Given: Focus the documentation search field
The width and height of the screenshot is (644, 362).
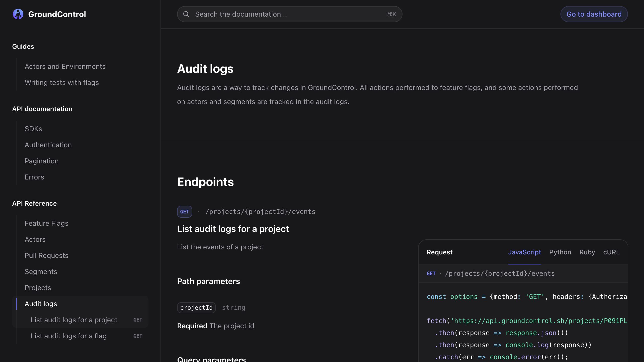Looking at the screenshot, I should pos(290,14).
